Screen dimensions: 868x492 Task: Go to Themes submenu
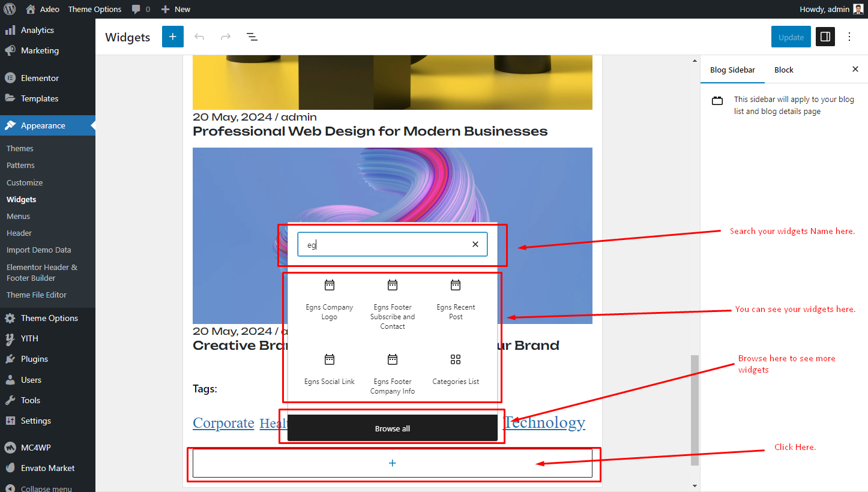[x=20, y=148]
